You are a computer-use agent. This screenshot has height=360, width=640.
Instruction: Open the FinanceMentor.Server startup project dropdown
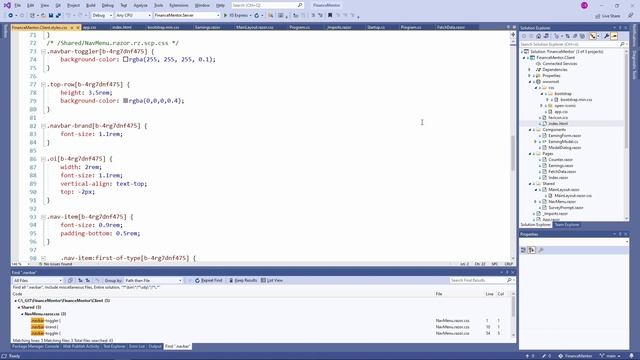click(187, 16)
